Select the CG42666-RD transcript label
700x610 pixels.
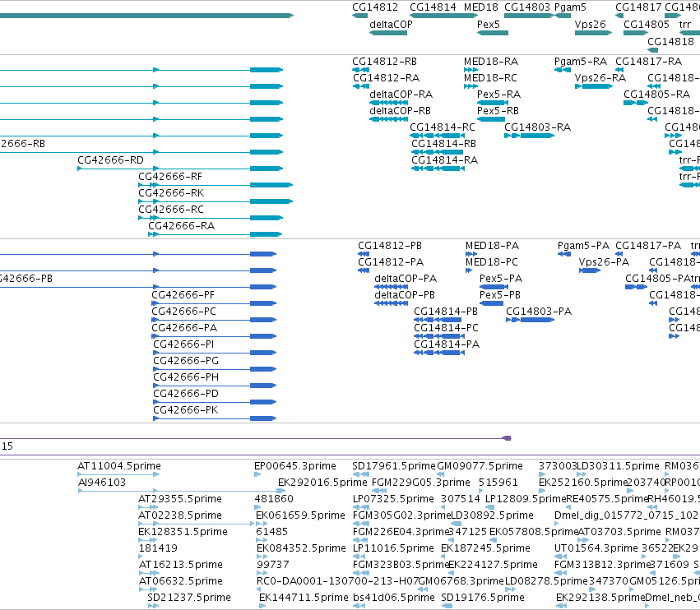pyautogui.click(x=111, y=159)
